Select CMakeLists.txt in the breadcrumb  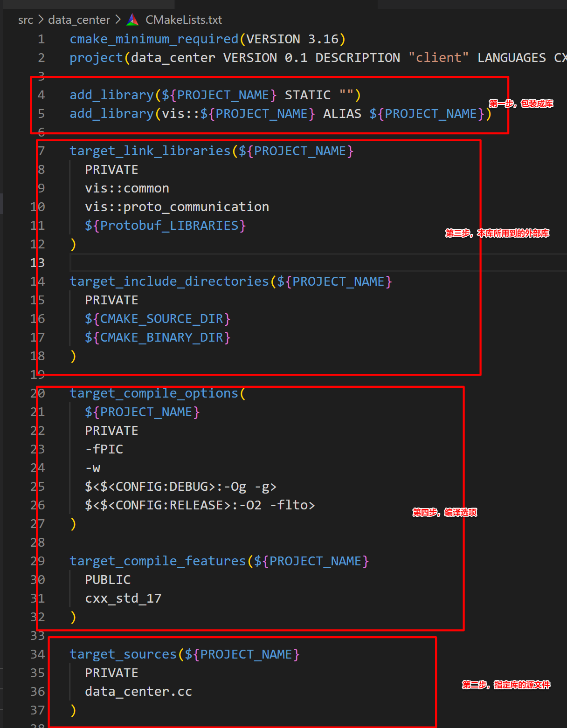click(184, 20)
